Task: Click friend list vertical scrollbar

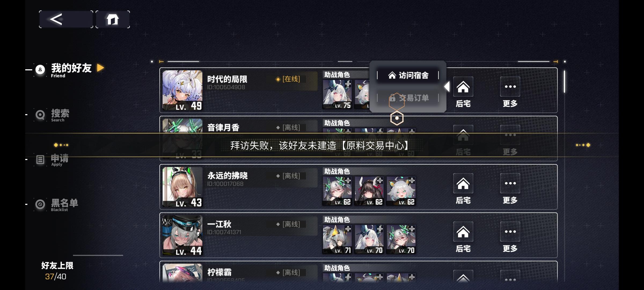Action: 564,82
